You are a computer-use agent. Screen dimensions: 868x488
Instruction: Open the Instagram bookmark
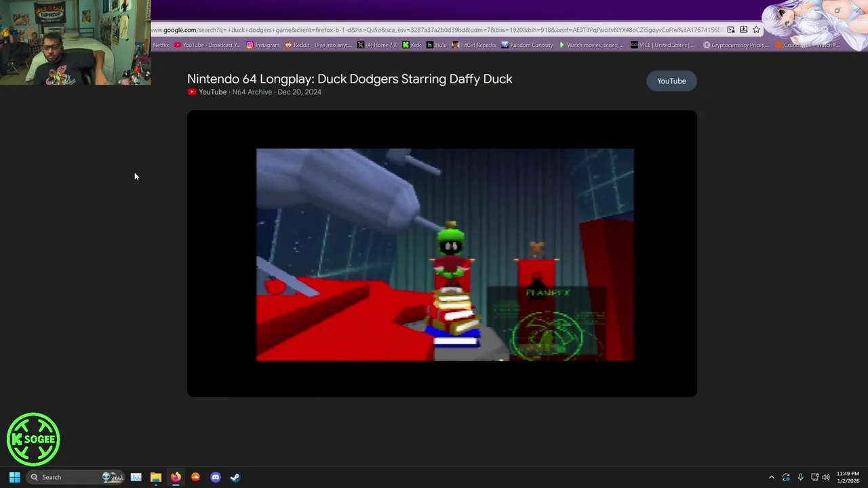coord(263,45)
